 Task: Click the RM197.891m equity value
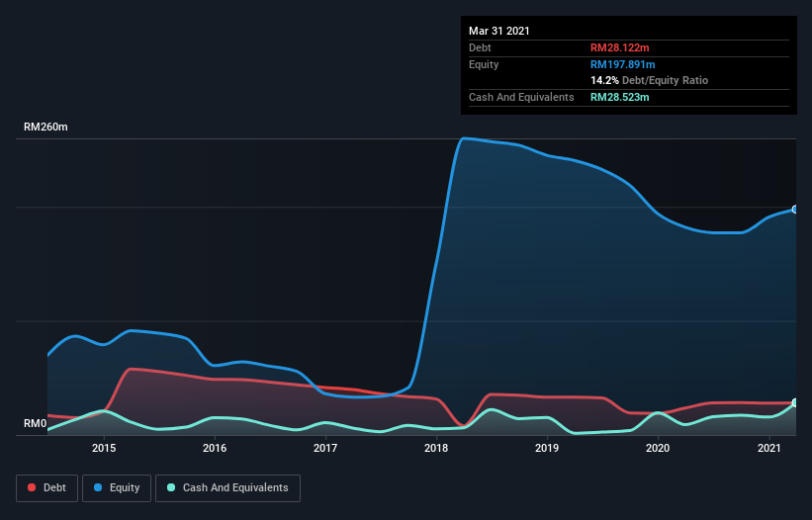[x=623, y=64]
